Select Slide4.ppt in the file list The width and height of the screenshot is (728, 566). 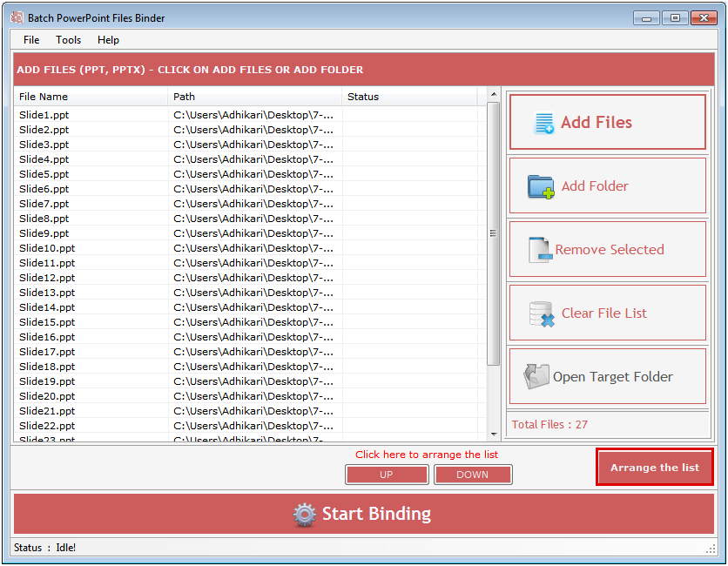pos(44,159)
